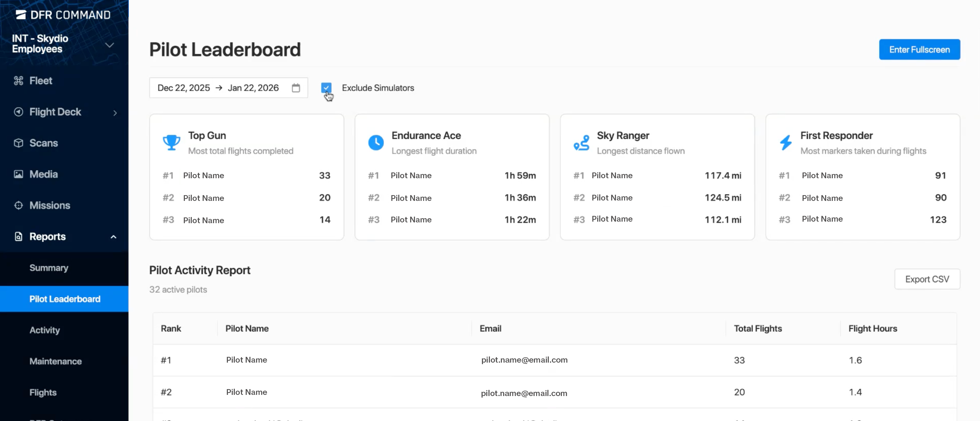Click the rank #1 table row email
Screen dimensions: 980x421
524,360
